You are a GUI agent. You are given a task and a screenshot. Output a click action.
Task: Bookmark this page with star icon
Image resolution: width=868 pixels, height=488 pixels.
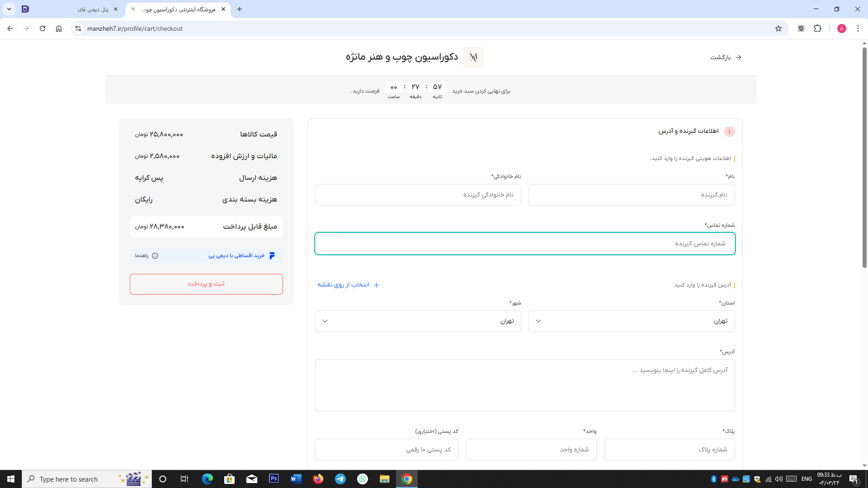(x=778, y=28)
